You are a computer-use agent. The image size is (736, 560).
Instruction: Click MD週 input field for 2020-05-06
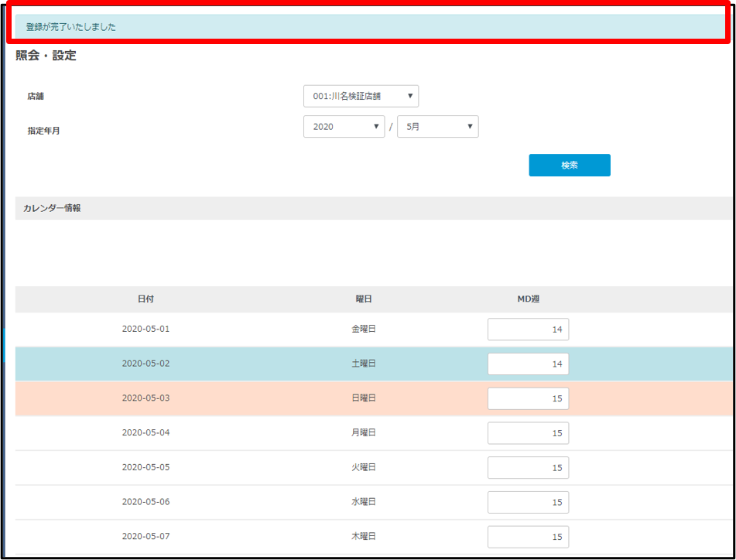(528, 502)
